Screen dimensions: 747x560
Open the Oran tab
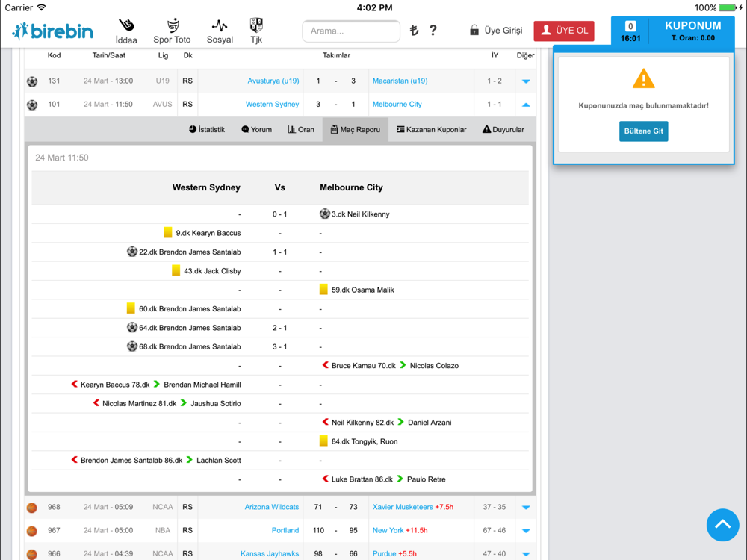[x=301, y=129]
